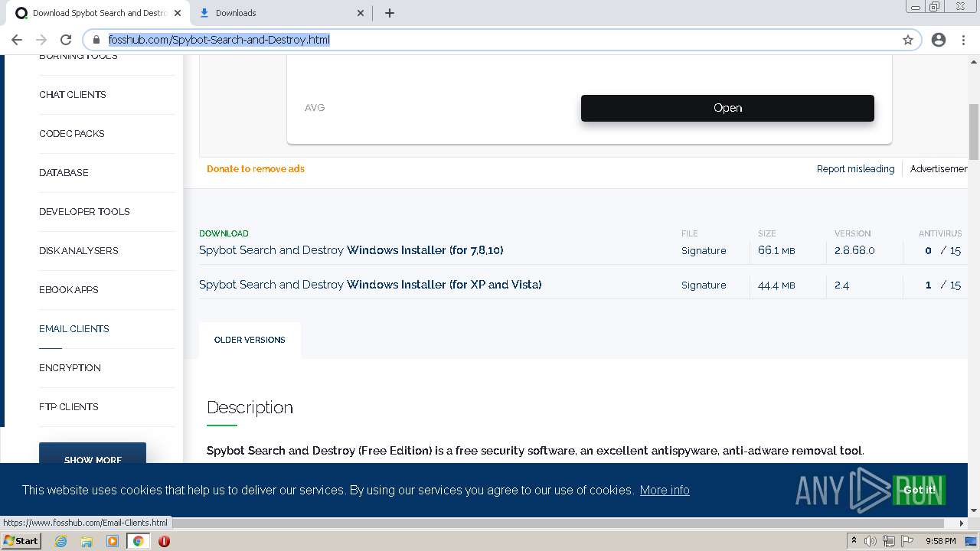This screenshot has height=551, width=980.
Task: Download Windows Installer for XP and Vista
Action: [370, 285]
